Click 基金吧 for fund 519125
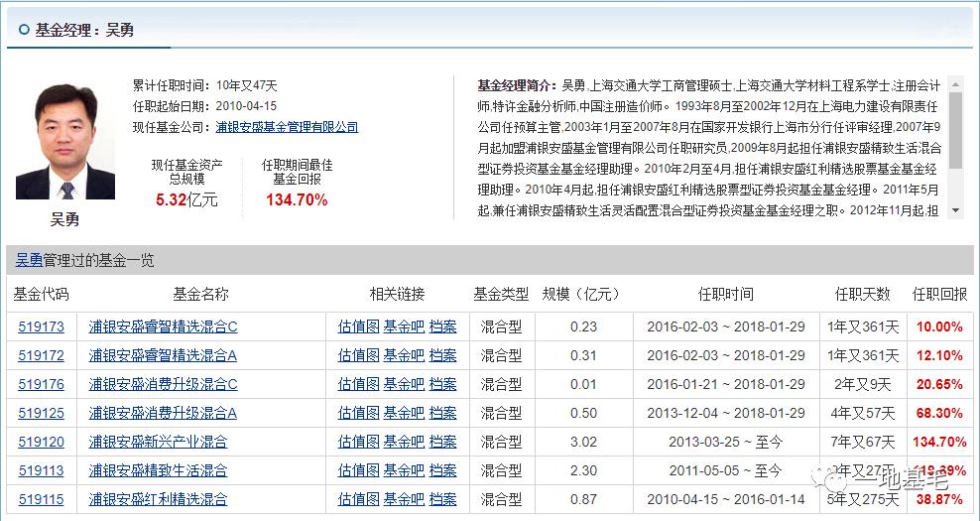 pyautogui.click(x=404, y=413)
